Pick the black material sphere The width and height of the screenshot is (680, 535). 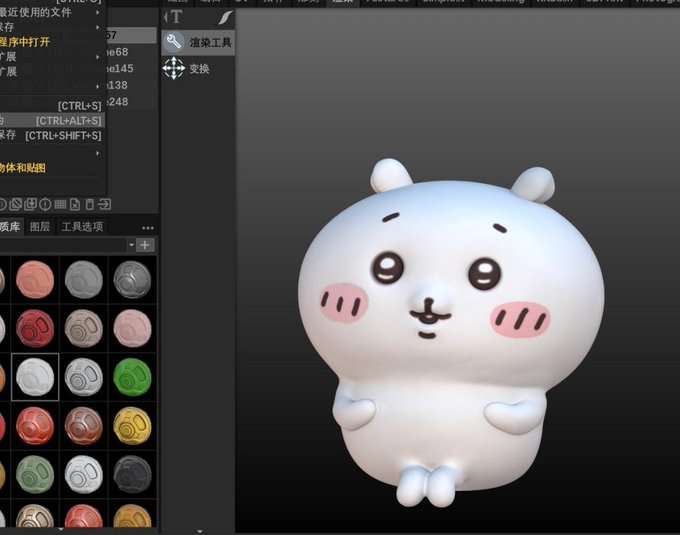coord(132,474)
